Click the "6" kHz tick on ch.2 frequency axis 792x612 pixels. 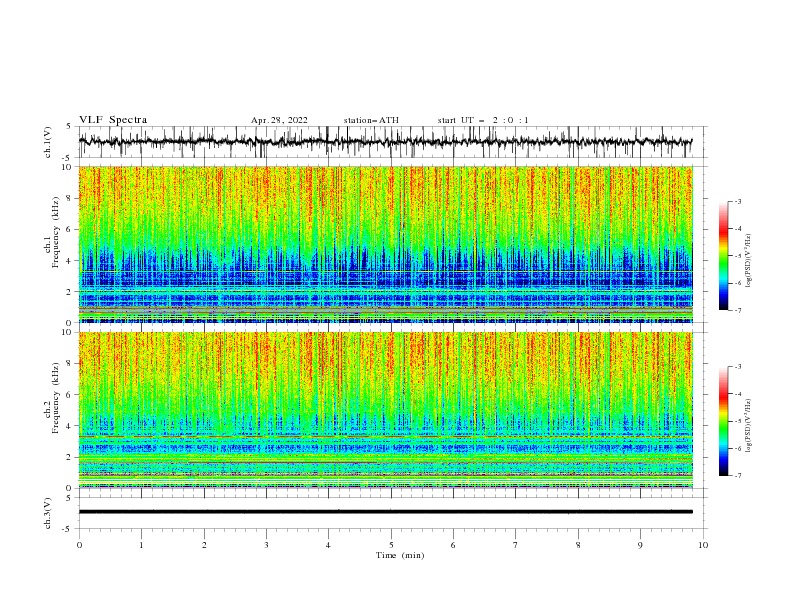point(70,395)
